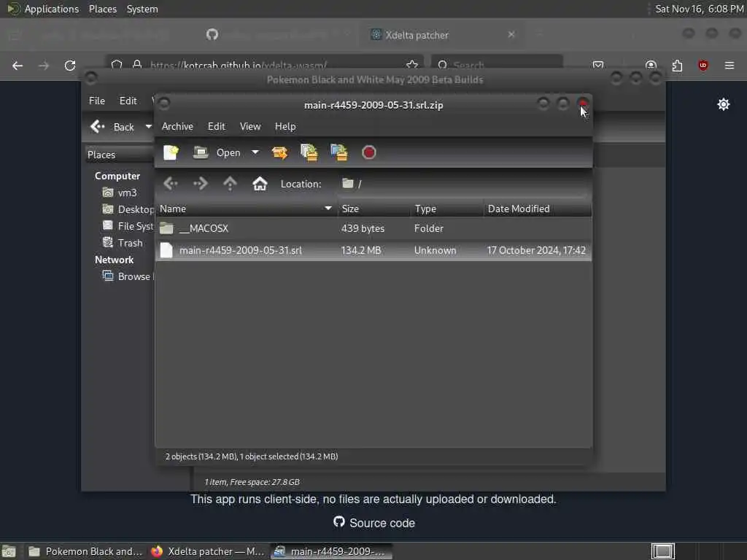Go forward in archive location history
Viewport: 747px width, 560px height.
click(x=200, y=183)
